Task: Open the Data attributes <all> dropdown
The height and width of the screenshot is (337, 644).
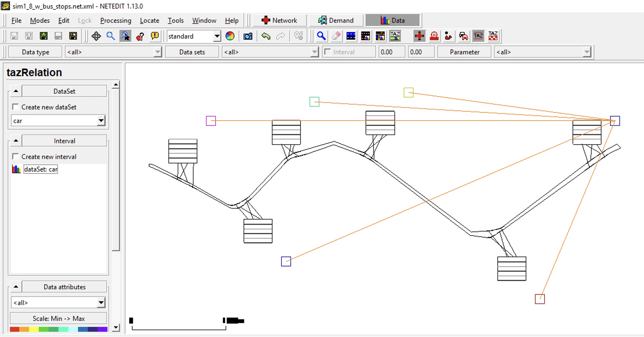Action: (x=58, y=302)
